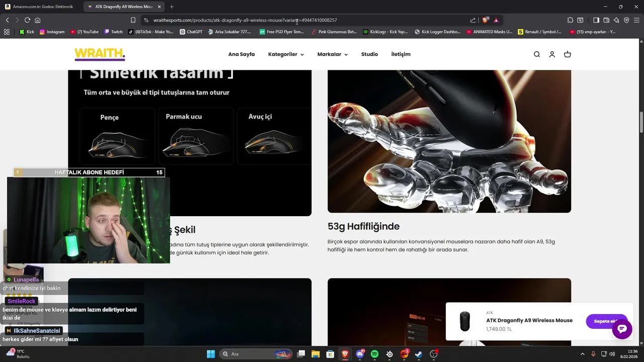Expand the Kategoriler dropdown menu
Viewport: 644px width, 362px height.
[286, 54]
